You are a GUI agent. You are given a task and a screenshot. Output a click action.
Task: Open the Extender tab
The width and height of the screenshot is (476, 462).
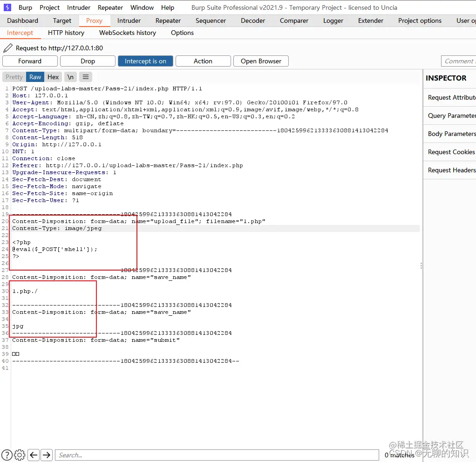pos(371,20)
